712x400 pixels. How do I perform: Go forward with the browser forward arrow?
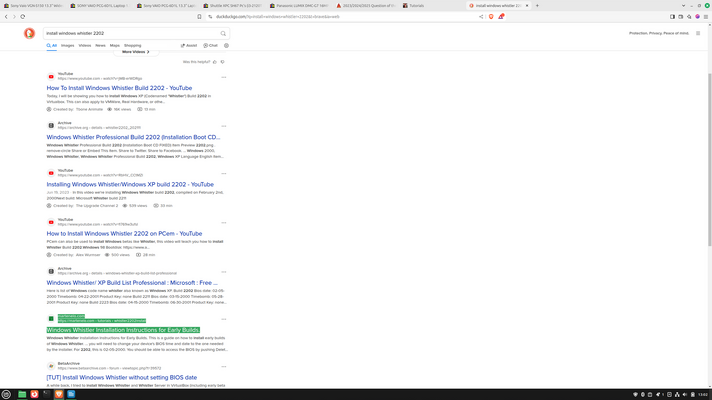14,17
